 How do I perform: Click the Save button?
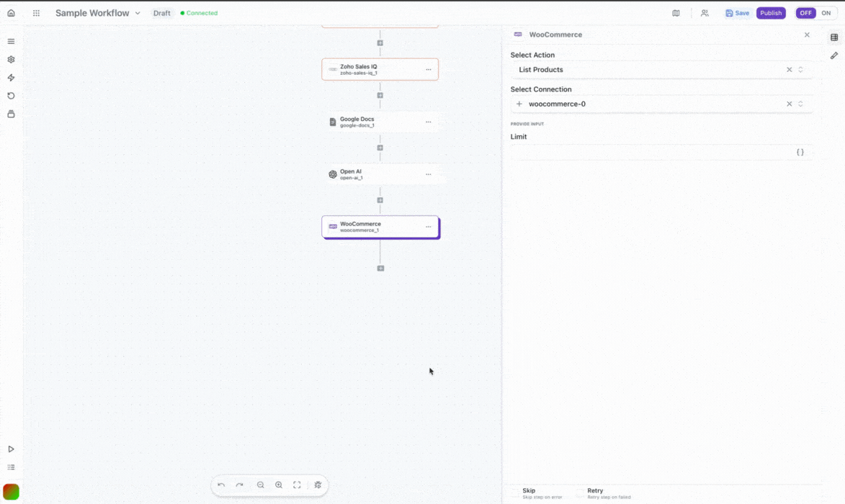click(737, 12)
